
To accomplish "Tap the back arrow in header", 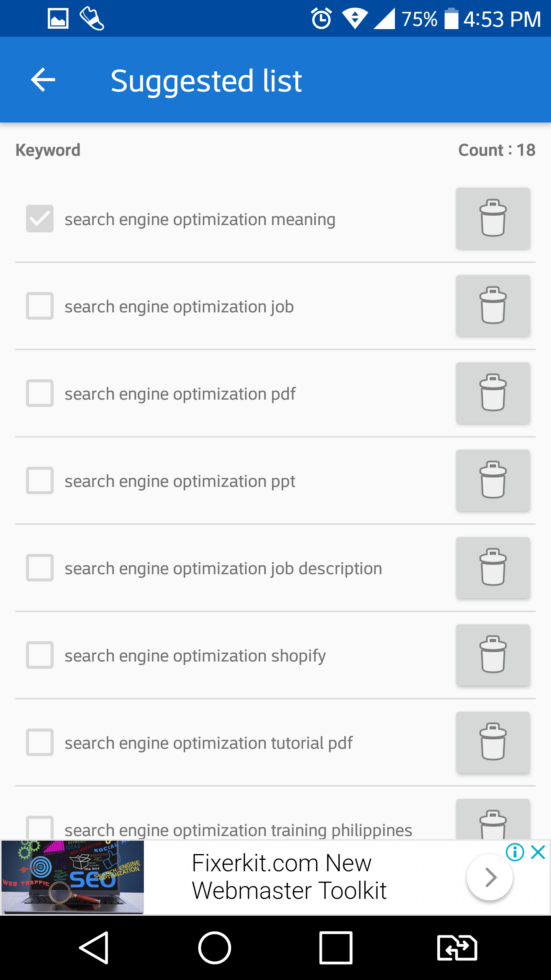I will pos(43,80).
